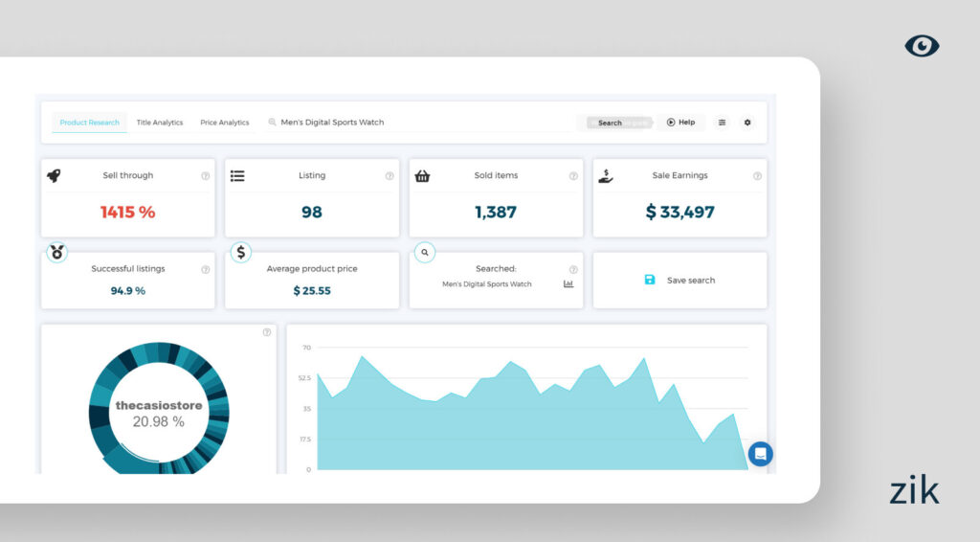Click the help tooltip on Sell through card
The image size is (980, 542).
pos(205,176)
